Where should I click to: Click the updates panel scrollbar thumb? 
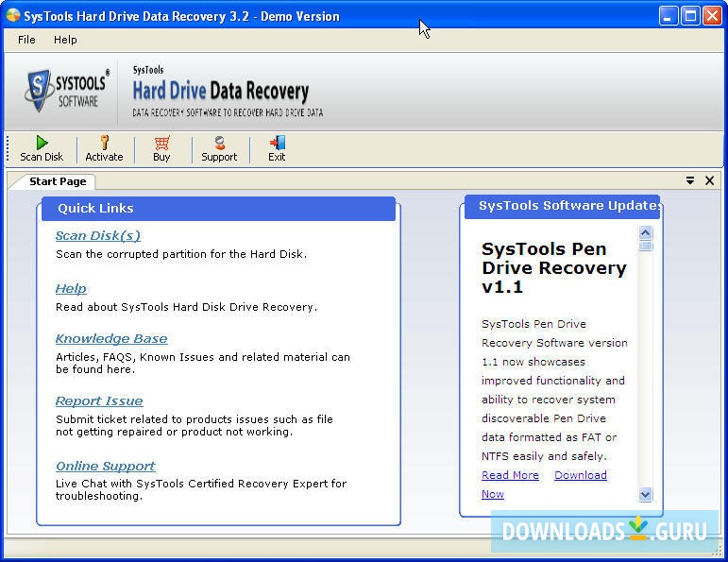click(x=645, y=246)
